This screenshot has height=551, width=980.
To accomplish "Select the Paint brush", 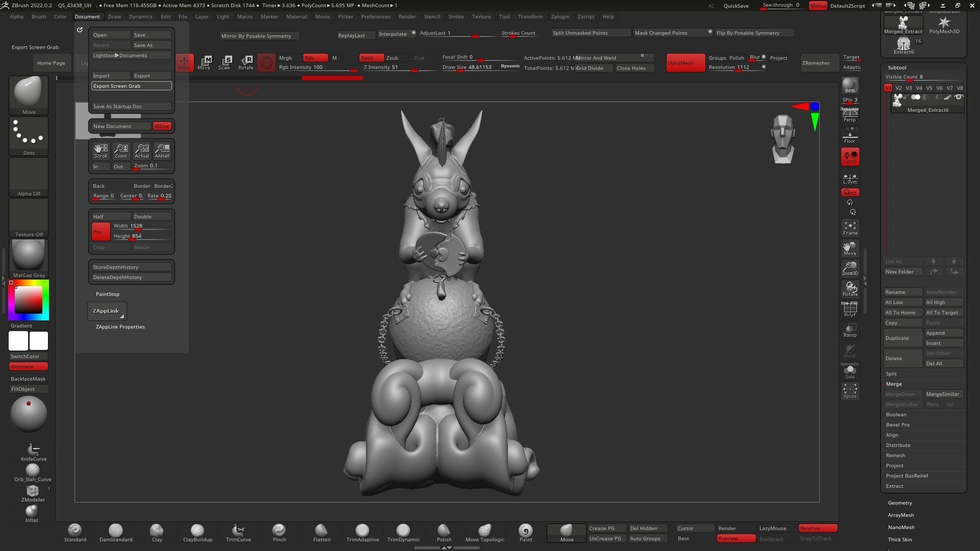I will 525,533.
